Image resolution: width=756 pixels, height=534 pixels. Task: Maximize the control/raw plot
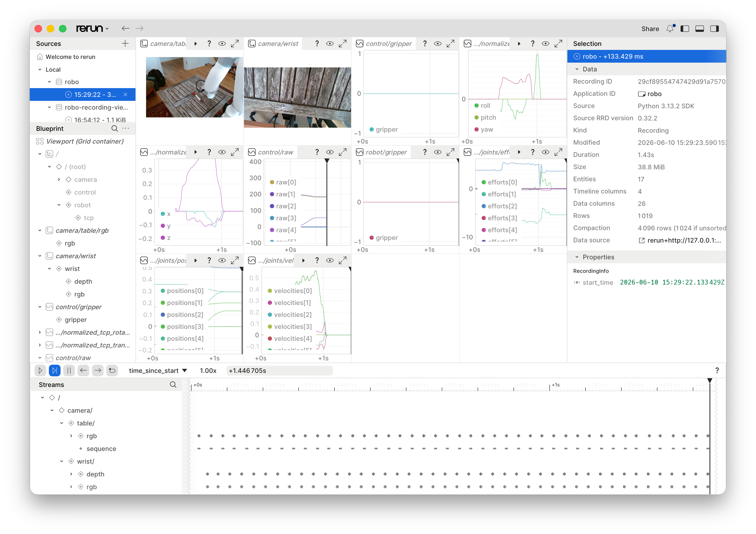coord(342,152)
